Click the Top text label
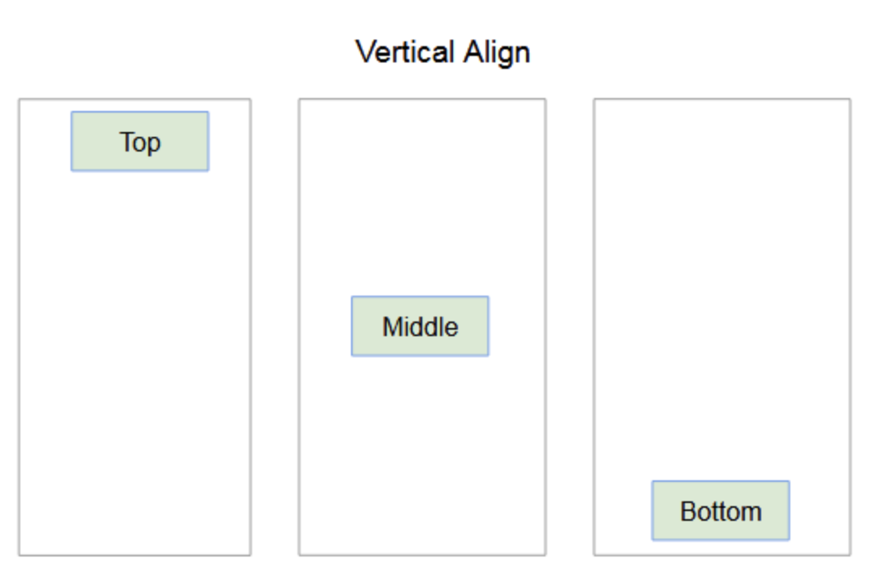The width and height of the screenshot is (890, 588). [x=140, y=143]
